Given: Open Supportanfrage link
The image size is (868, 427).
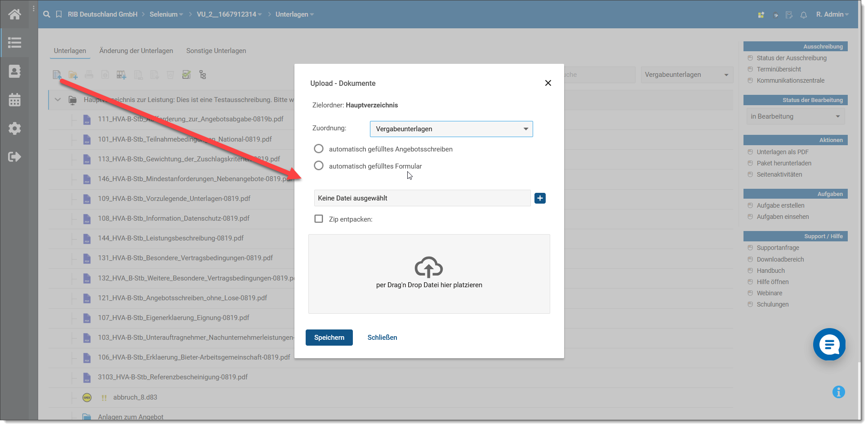Looking at the screenshot, I should (x=778, y=248).
